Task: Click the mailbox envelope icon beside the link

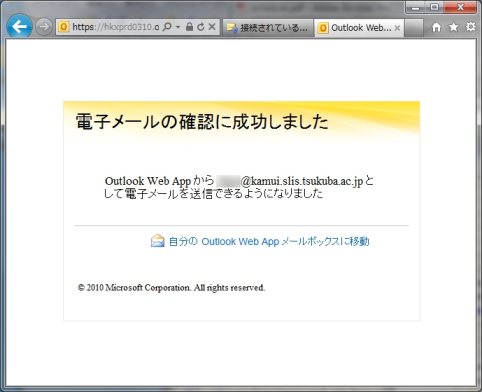Action: coord(158,241)
